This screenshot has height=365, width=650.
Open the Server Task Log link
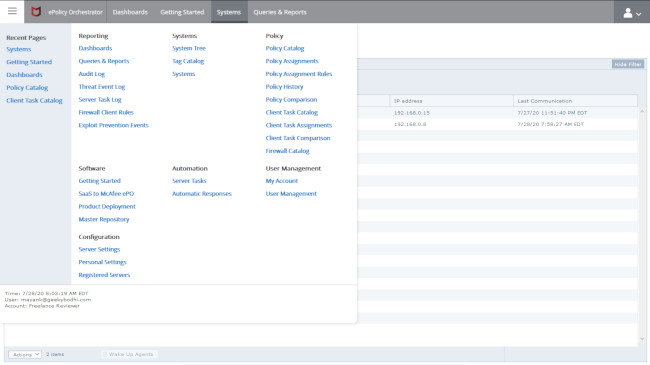(100, 100)
